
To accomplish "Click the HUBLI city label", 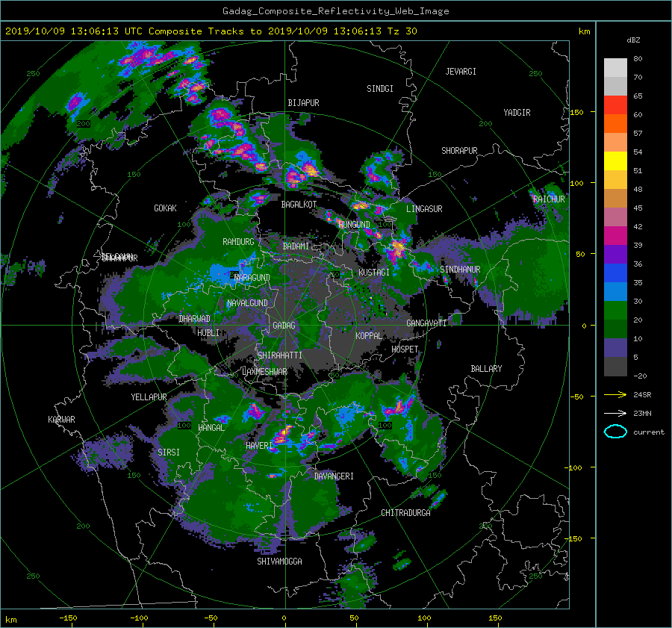I will 208,332.
